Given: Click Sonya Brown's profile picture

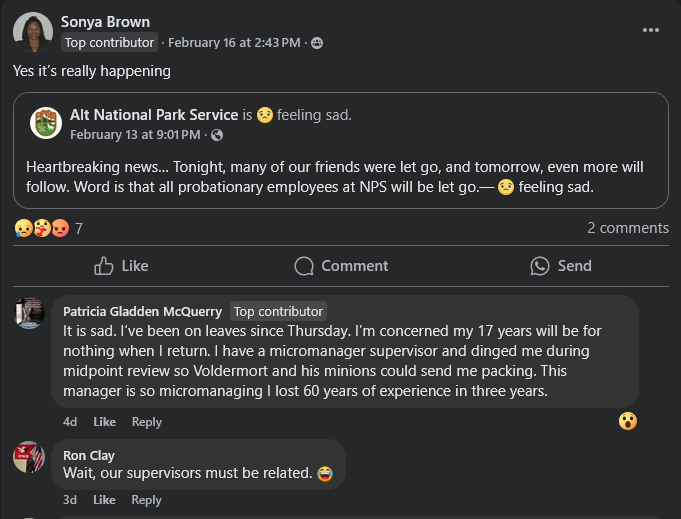Looking at the screenshot, I should (x=33, y=32).
